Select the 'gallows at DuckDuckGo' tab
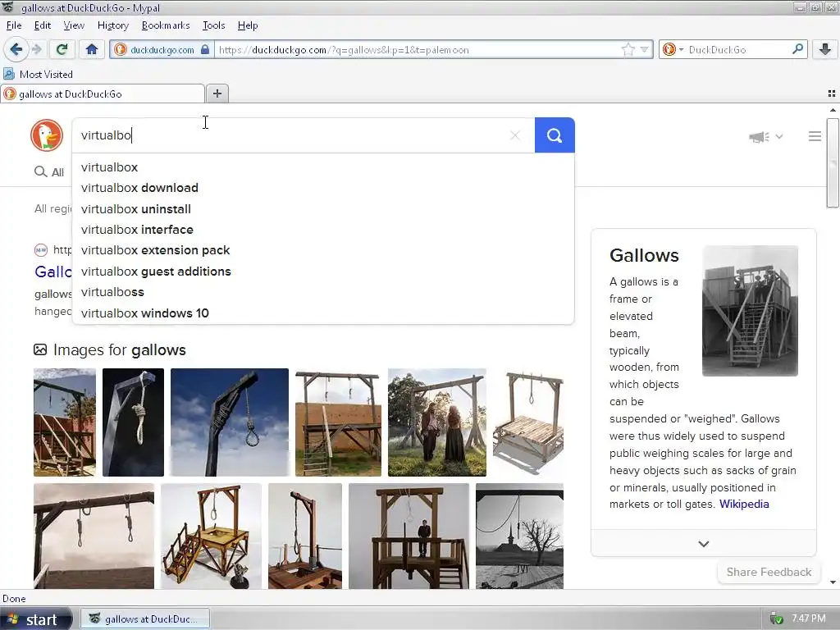 [103, 94]
